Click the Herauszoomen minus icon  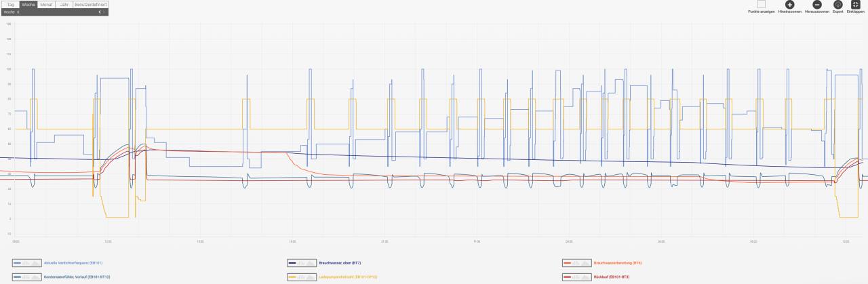[x=817, y=5]
